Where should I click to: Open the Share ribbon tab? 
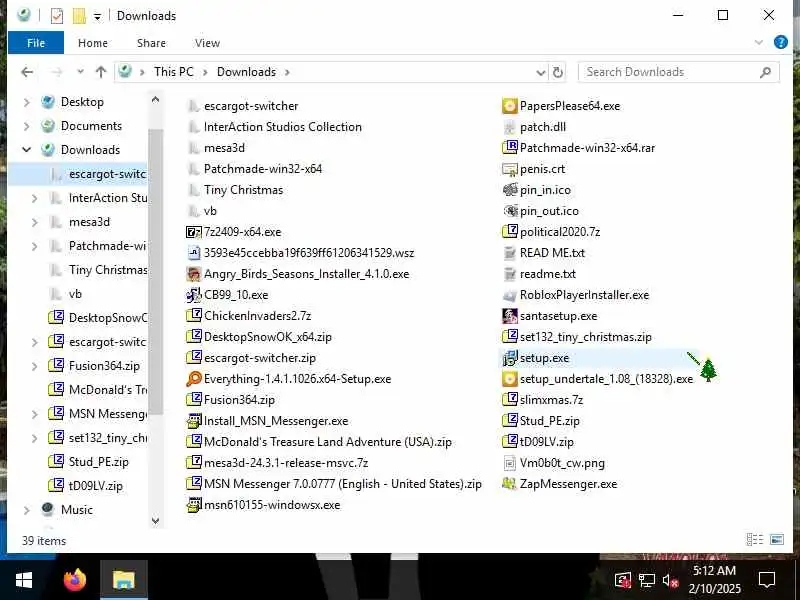(152, 43)
